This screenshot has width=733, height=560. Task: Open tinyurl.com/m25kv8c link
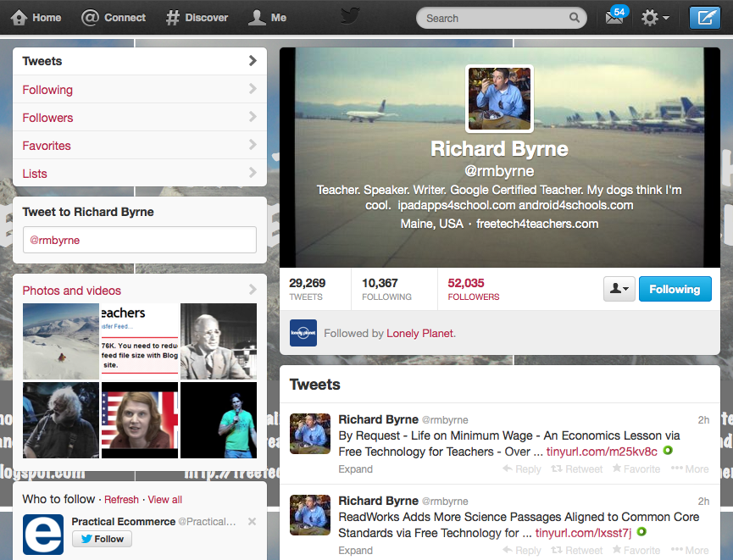(x=602, y=452)
